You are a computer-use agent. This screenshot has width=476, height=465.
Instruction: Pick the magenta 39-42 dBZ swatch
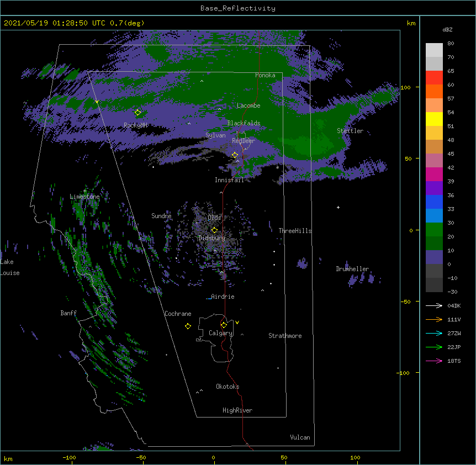point(434,174)
